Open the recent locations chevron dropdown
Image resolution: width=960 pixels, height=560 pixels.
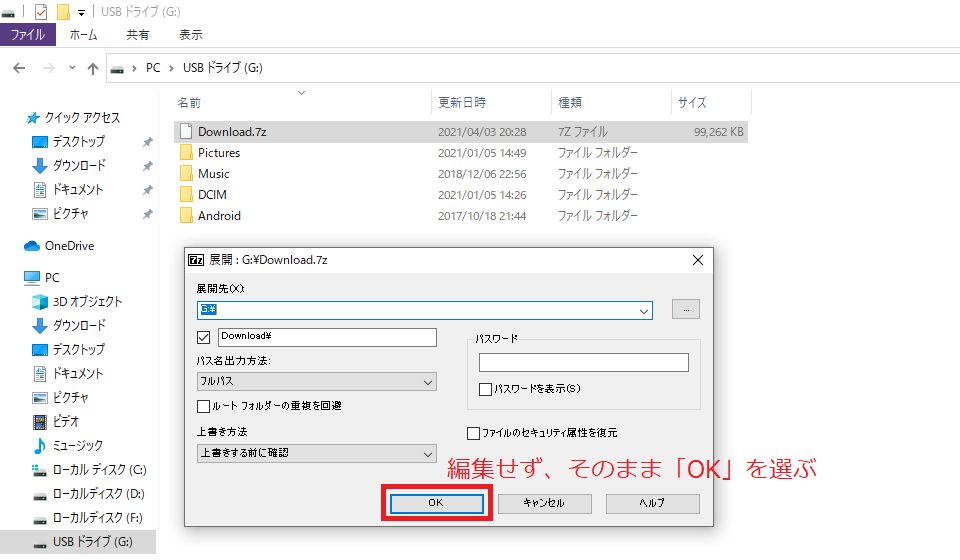pyautogui.click(x=72, y=67)
